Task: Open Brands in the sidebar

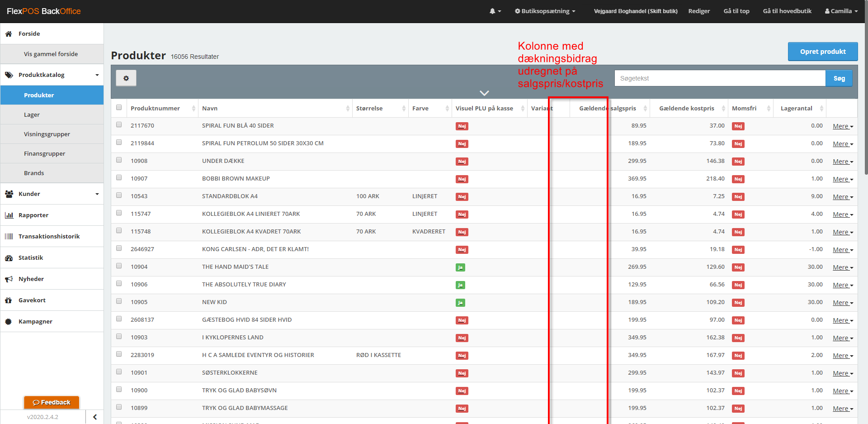Action: [52, 173]
